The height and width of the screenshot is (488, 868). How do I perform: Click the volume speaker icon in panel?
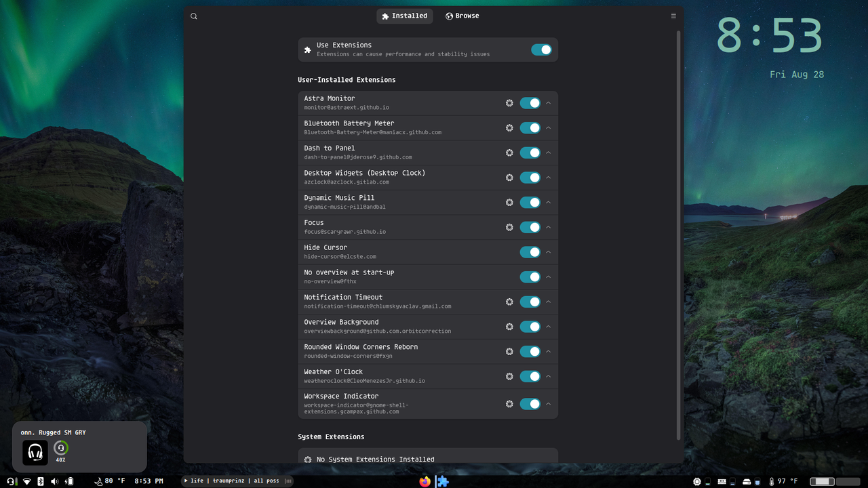[54, 481]
